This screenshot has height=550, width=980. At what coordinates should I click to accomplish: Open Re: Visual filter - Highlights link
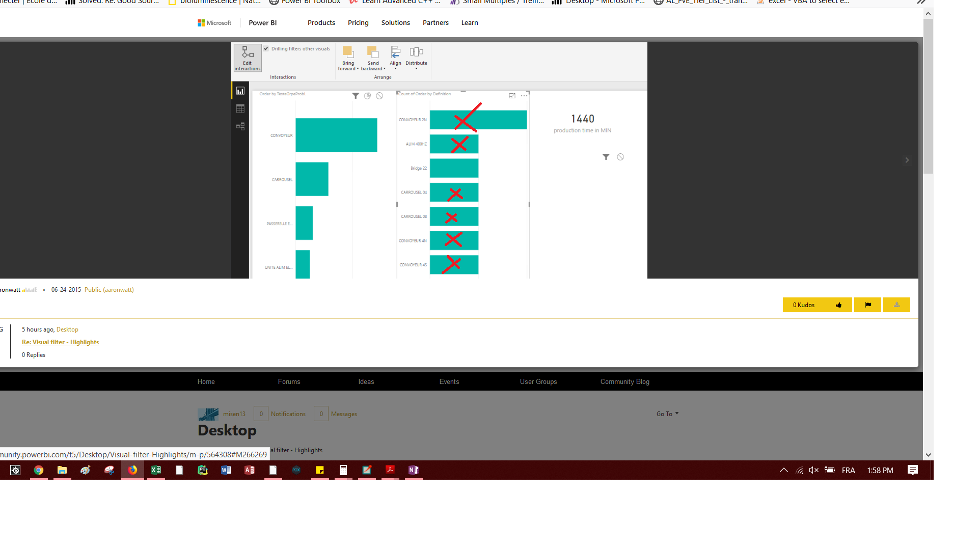point(60,342)
